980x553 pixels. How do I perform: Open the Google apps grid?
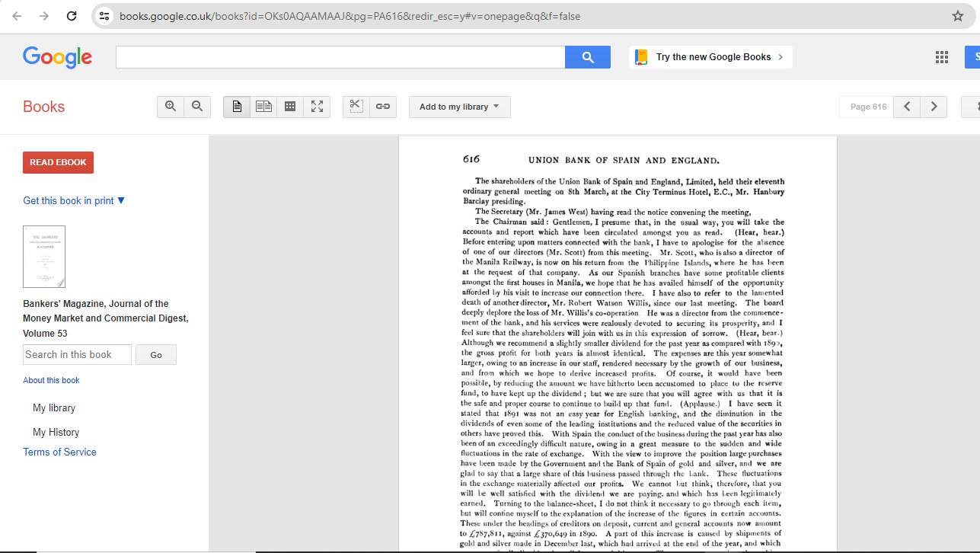(x=942, y=57)
